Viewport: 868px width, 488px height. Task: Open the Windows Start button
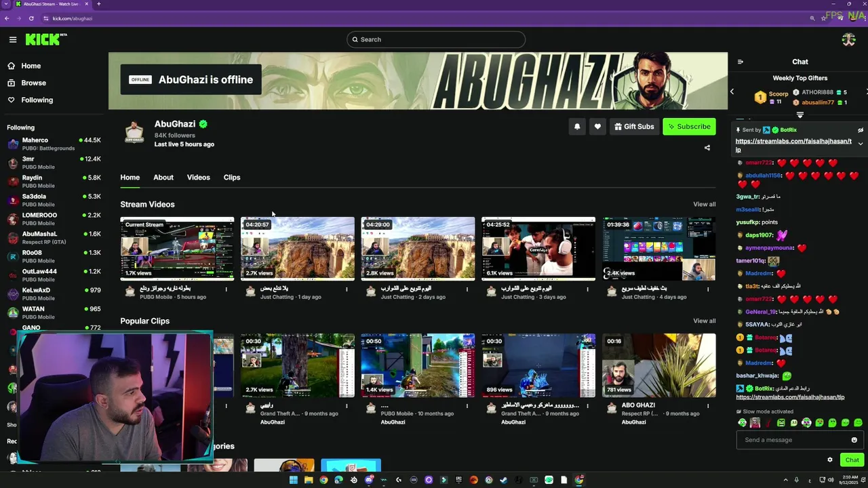click(x=293, y=480)
